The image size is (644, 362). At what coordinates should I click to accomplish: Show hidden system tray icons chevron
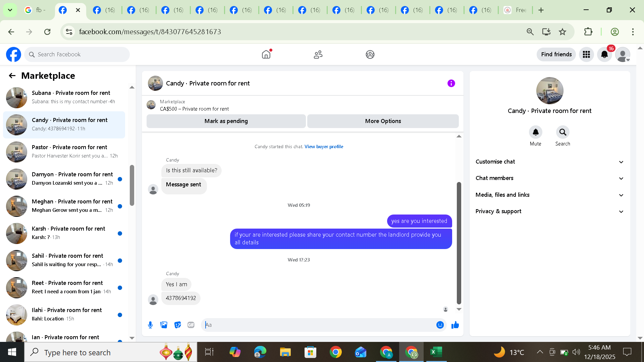[540, 352]
